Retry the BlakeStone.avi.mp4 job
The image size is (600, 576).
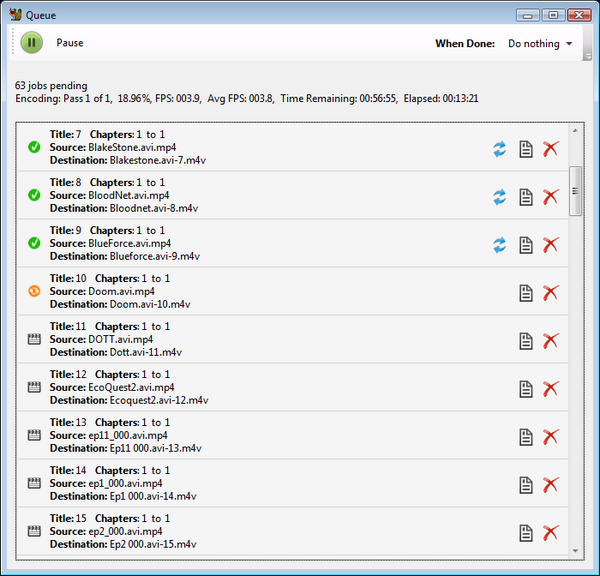point(499,149)
